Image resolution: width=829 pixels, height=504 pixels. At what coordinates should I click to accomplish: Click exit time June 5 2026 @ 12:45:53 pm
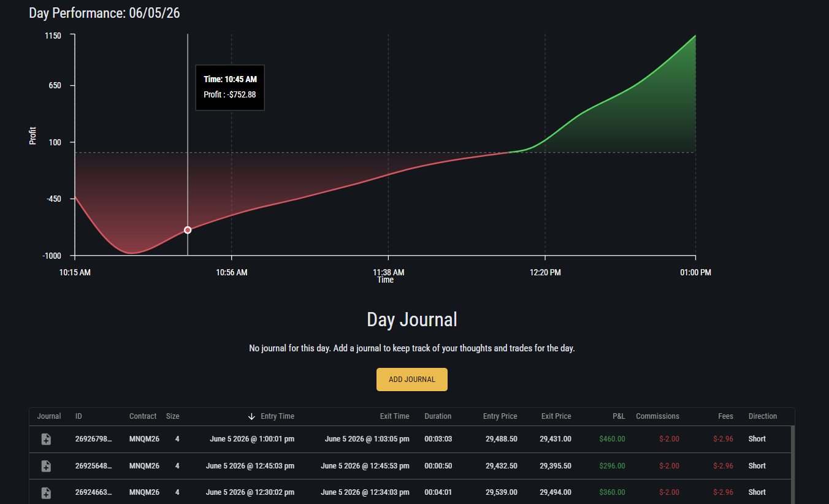(x=365, y=466)
